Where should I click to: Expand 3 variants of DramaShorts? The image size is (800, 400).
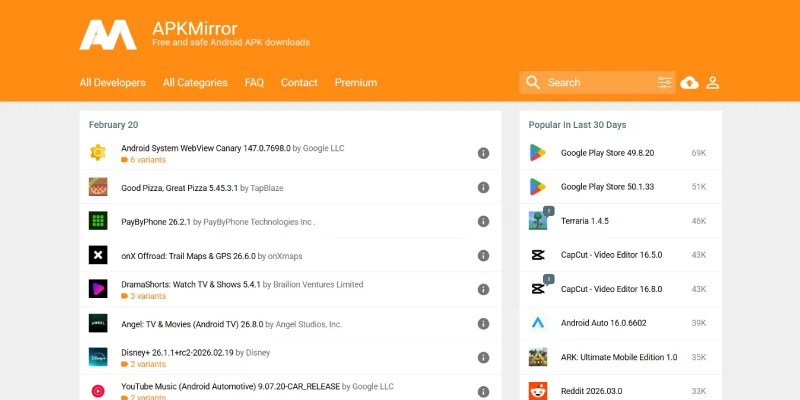point(143,296)
